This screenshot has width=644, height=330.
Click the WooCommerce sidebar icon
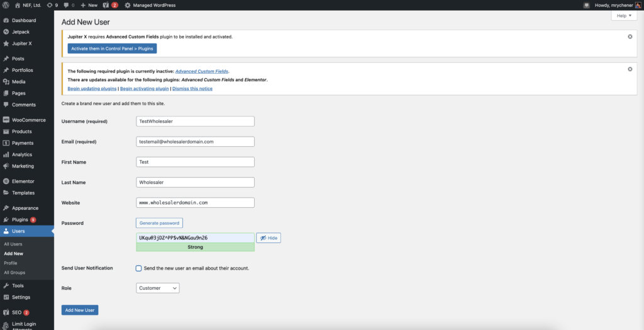(6, 120)
